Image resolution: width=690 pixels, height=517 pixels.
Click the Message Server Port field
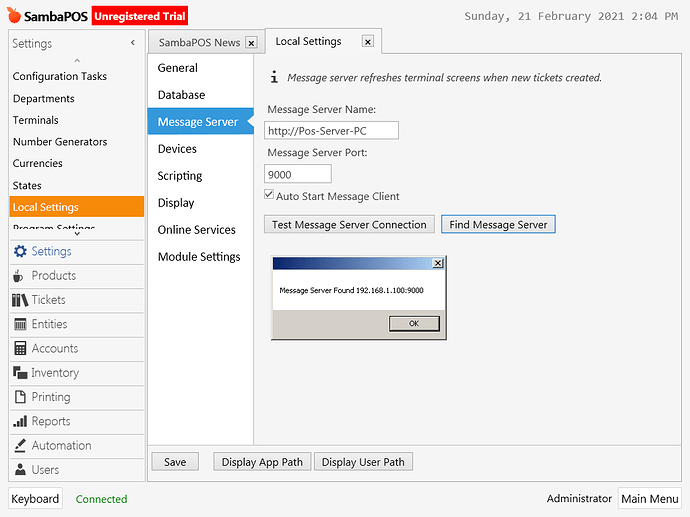coord(298,174)
